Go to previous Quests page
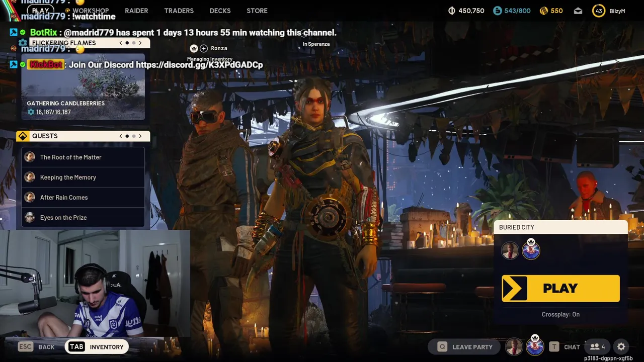 tap(121, 136)
